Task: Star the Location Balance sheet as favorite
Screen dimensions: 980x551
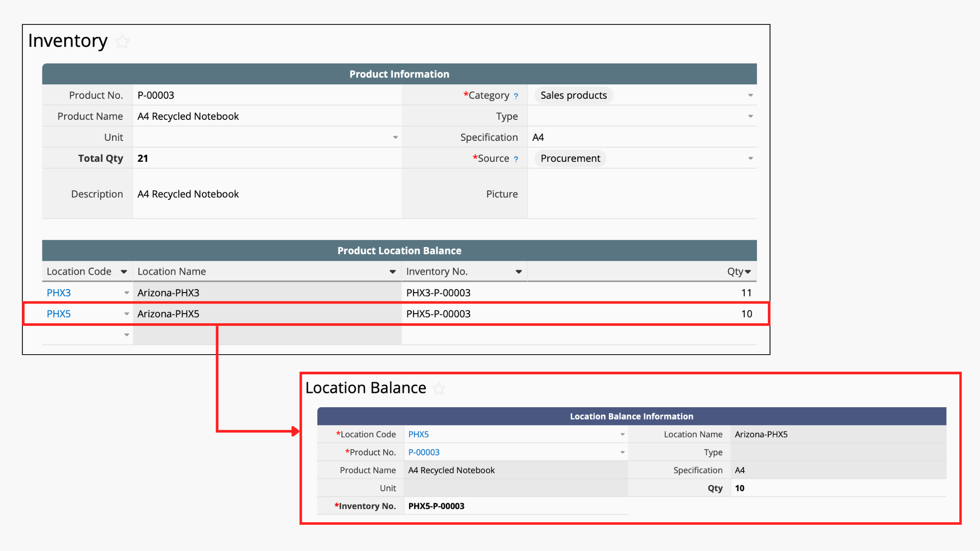Action: tap(439, 388)
